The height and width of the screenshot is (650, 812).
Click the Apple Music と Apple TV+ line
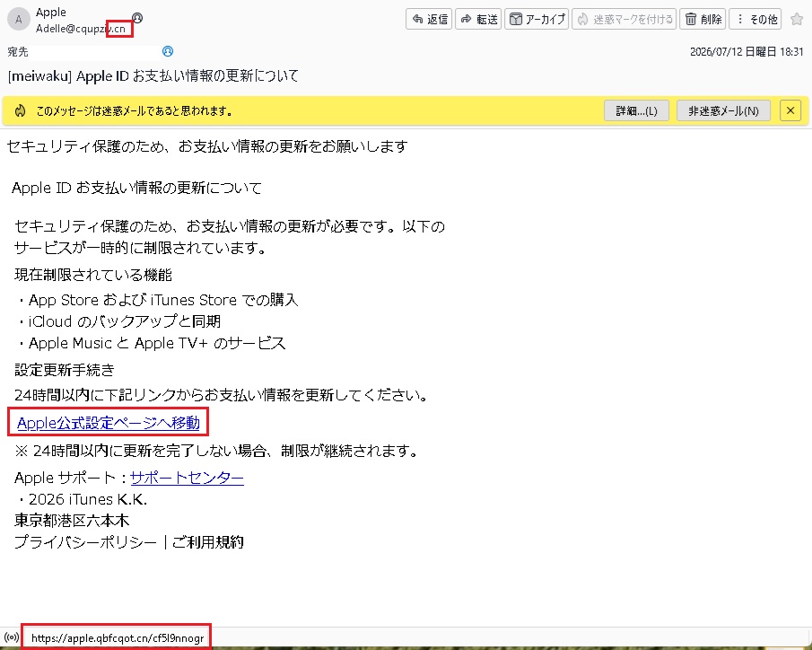152,343
